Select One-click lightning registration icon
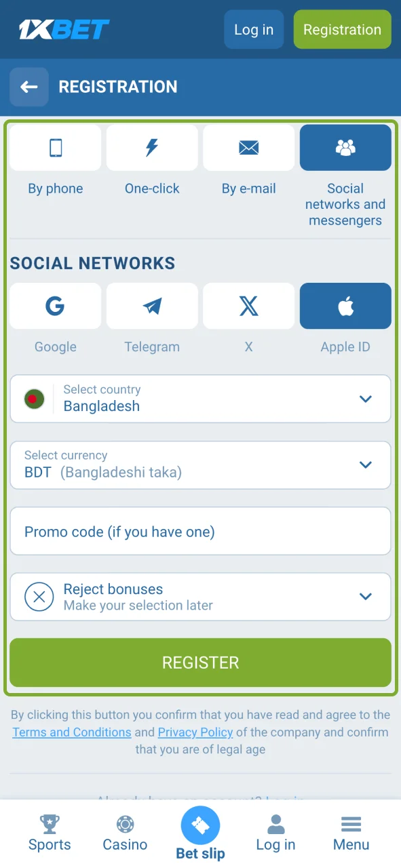 pos(152,147)
